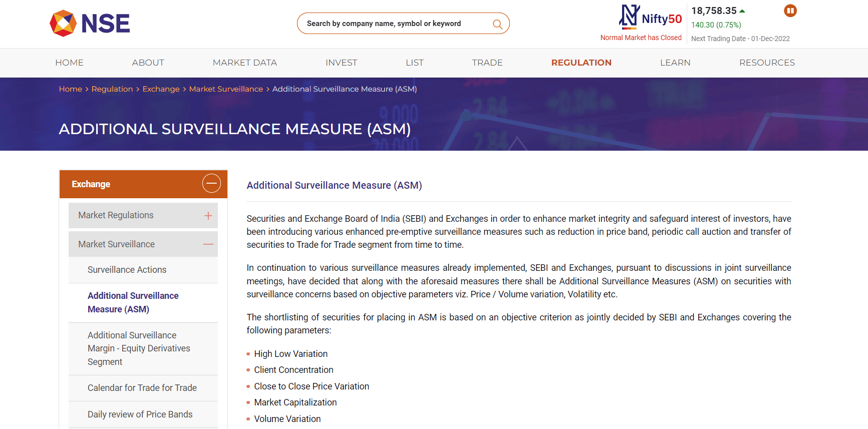This screenshot has height=429, width=868.
Task: Click Next Trading Date text
Action: point(740,39)
